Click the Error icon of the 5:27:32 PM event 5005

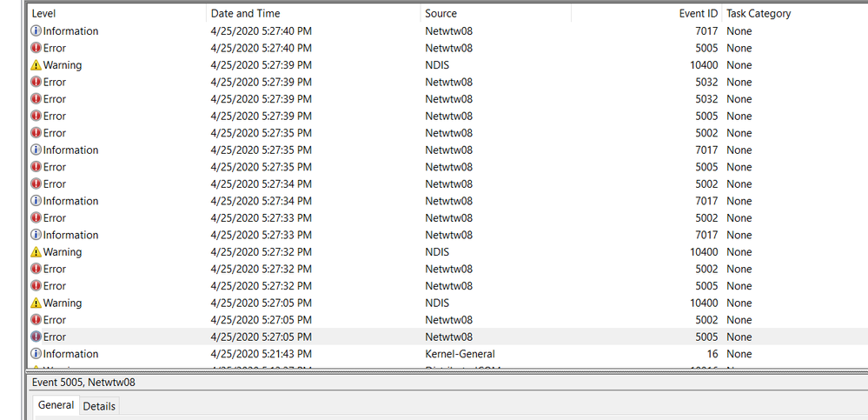36,286
